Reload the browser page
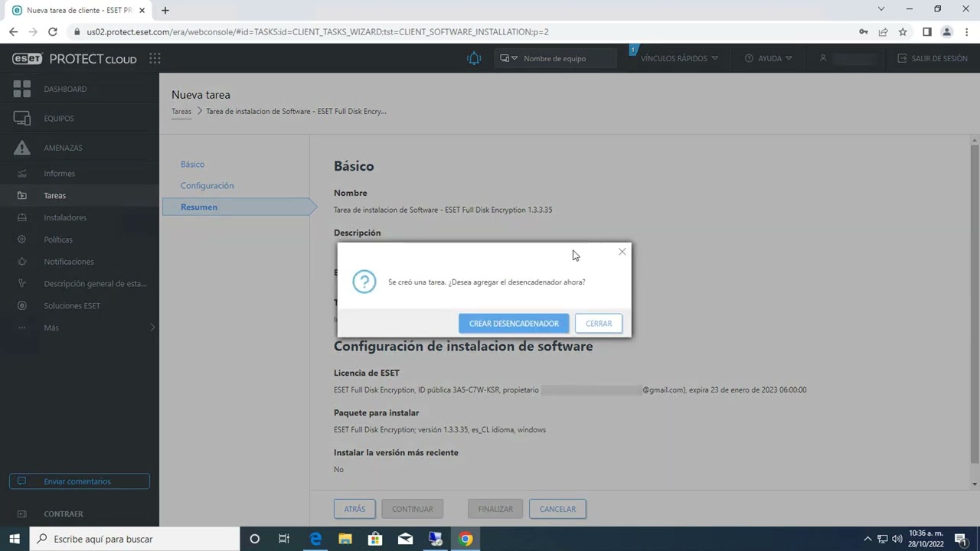 click(53, 32)
